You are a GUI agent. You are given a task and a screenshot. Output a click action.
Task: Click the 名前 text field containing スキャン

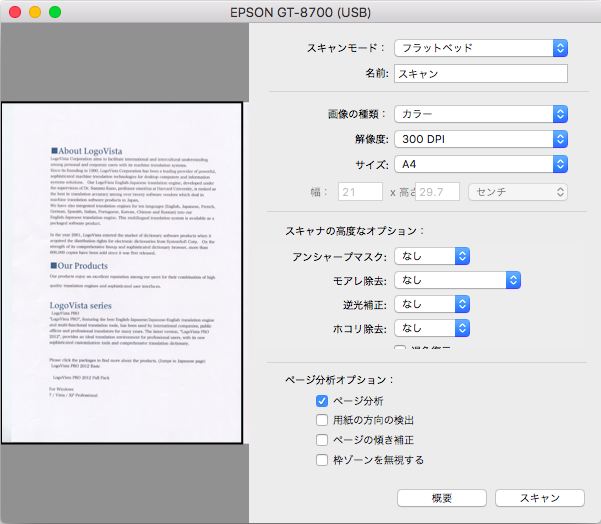(x=481, y=74)
